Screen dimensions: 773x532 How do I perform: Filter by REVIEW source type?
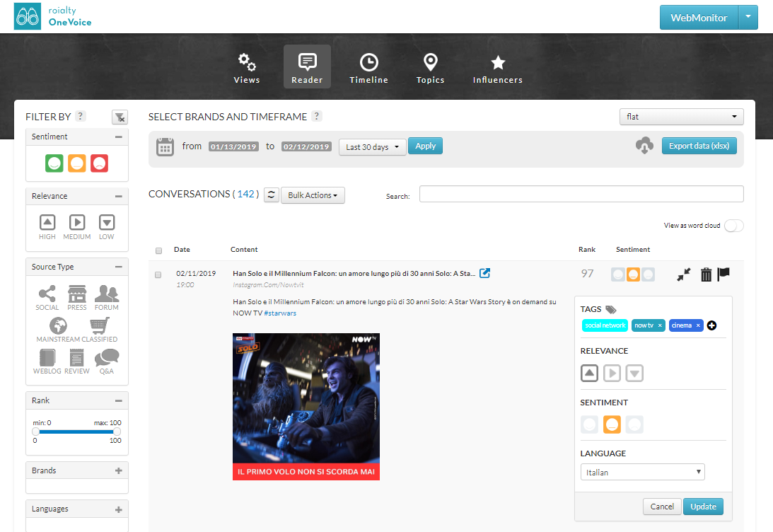(x=77, y=362)
